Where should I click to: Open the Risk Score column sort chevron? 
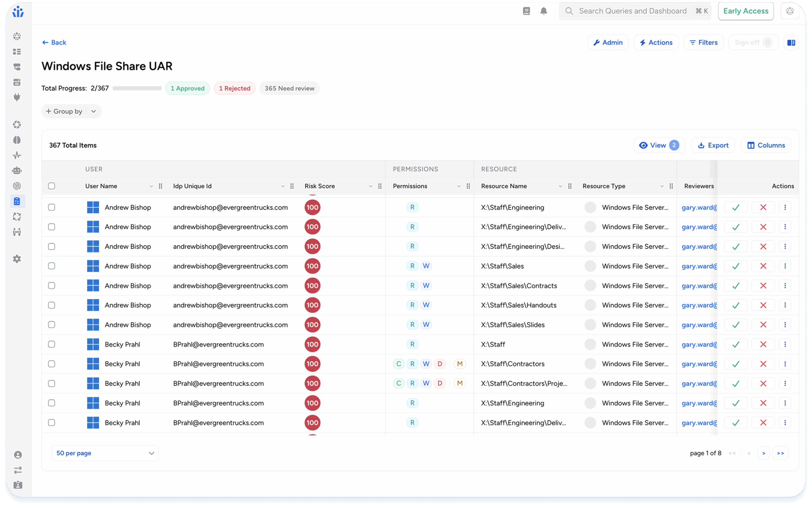pos(370,186)
